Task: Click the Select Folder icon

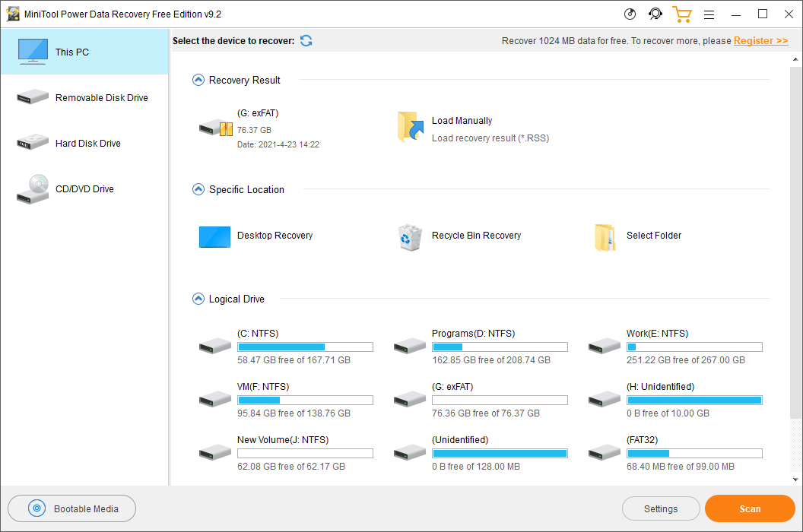Action: 605,238
